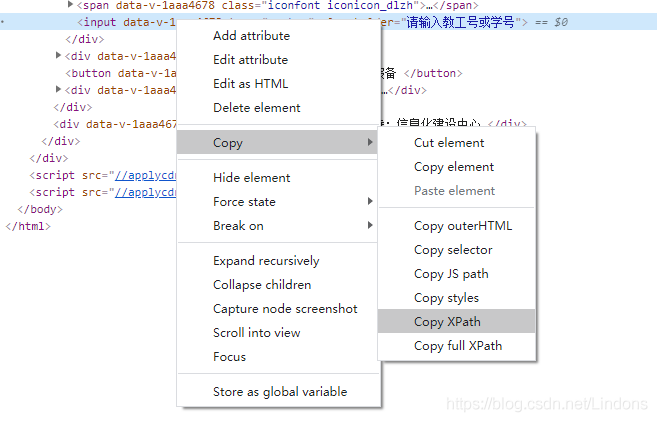Choose Copy outerHTML option
Screen dimensions: 657x422
[459, 226]
